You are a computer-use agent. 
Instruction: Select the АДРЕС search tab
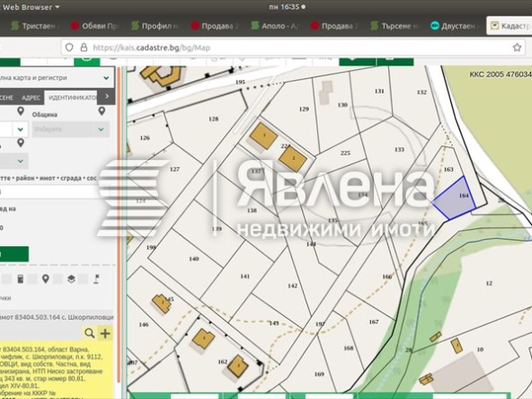[x=31, y=98]
